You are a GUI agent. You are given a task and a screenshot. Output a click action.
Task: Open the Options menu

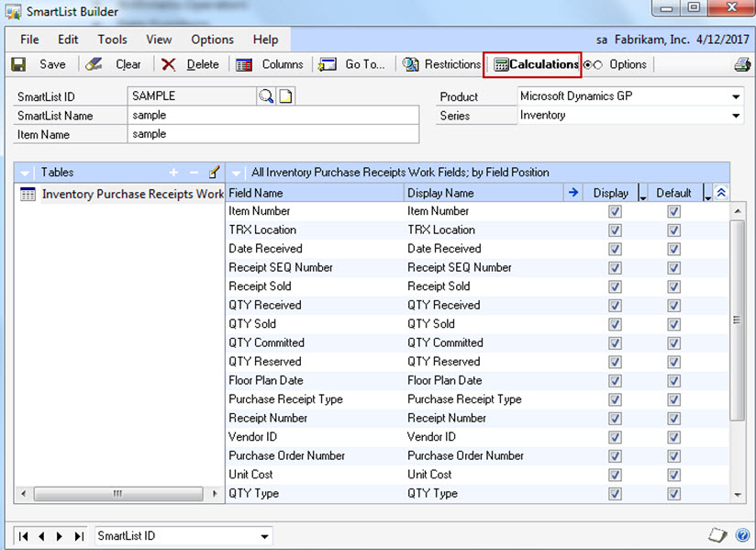click(212, 39)
